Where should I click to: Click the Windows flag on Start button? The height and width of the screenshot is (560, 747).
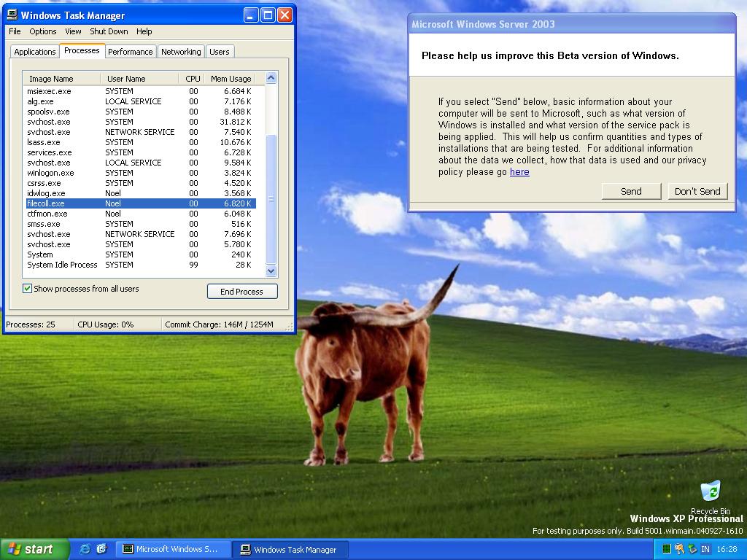(x=14, y=549)
